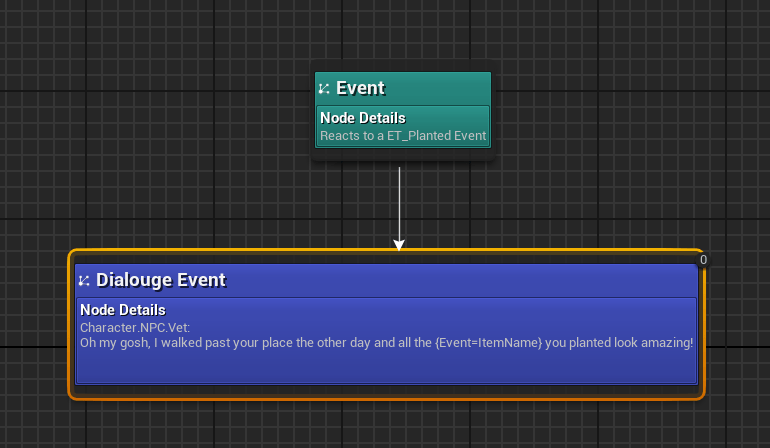
Task: Select the Dialouge Event node title
Action: pyautogui.click(x=160, y=280)
